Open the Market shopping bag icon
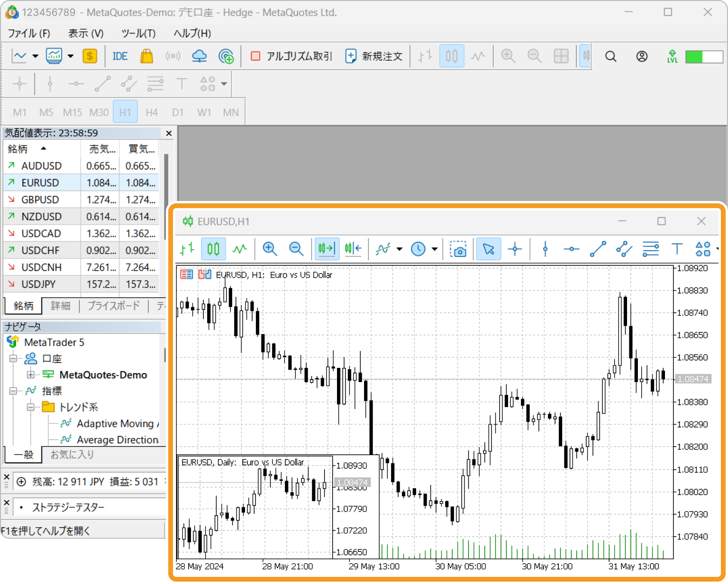This screenshot has height=584, width=728. point(146,56)
